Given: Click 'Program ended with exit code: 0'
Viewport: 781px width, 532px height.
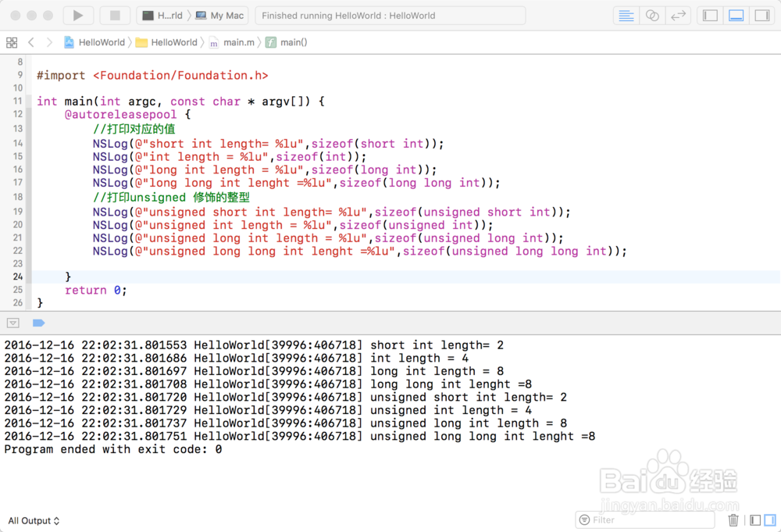Looking at the screenshot, I should tap(113, 449).
